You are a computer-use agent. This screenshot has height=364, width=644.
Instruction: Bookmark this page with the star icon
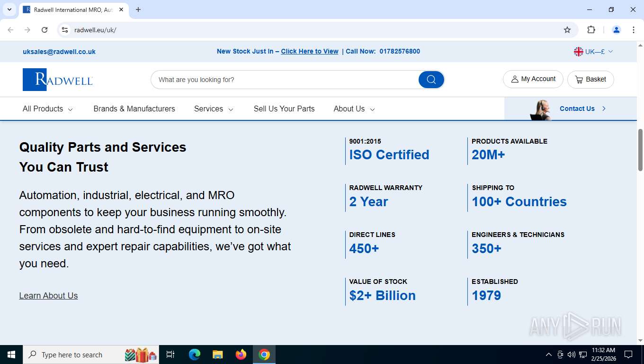tap(567, 30)
